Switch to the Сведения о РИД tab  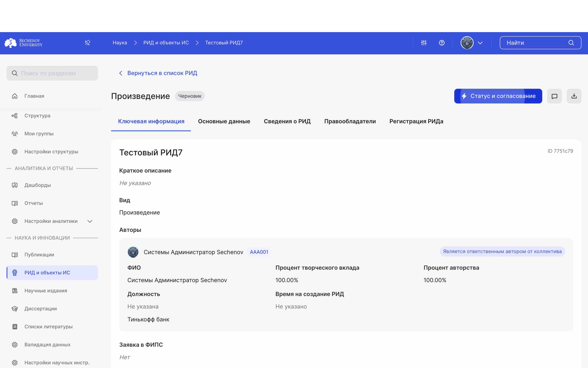(287, 121)
